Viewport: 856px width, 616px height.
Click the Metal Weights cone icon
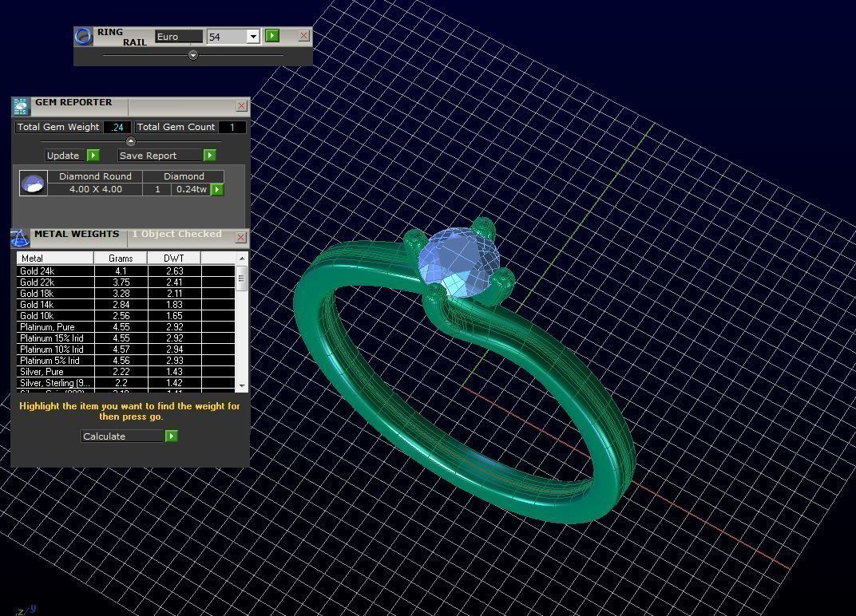(x=20, y=238)
